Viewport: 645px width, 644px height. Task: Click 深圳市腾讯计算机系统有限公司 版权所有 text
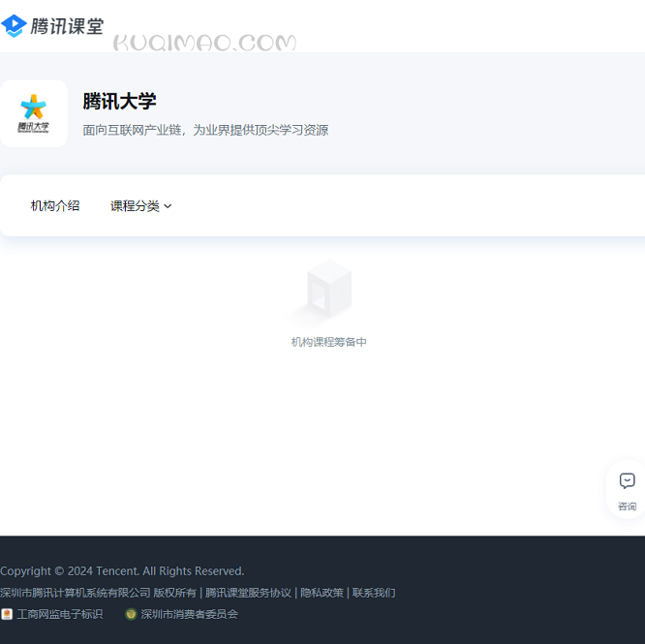point(99,593)
